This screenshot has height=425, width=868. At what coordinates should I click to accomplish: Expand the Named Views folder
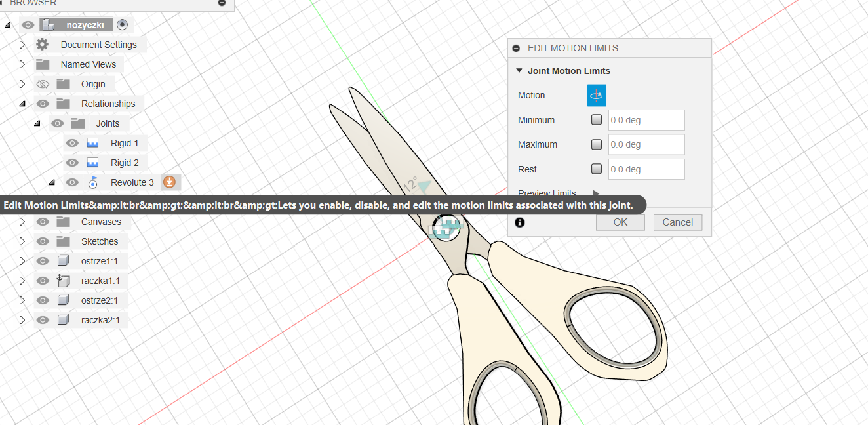coord(22,64)
